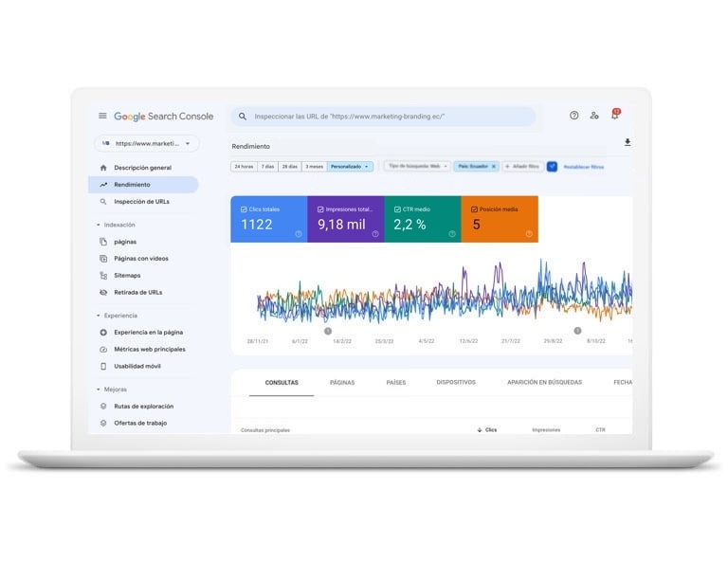The height and width of the screenshot is (562, 728).
Task: Open the Usabilidad móvil report
Action: point(136,366)
